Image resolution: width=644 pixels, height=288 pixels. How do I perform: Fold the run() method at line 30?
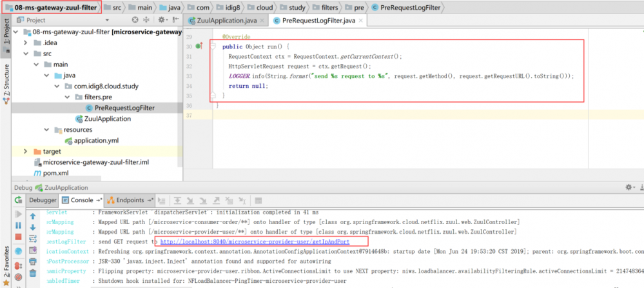tap(212, 46)
